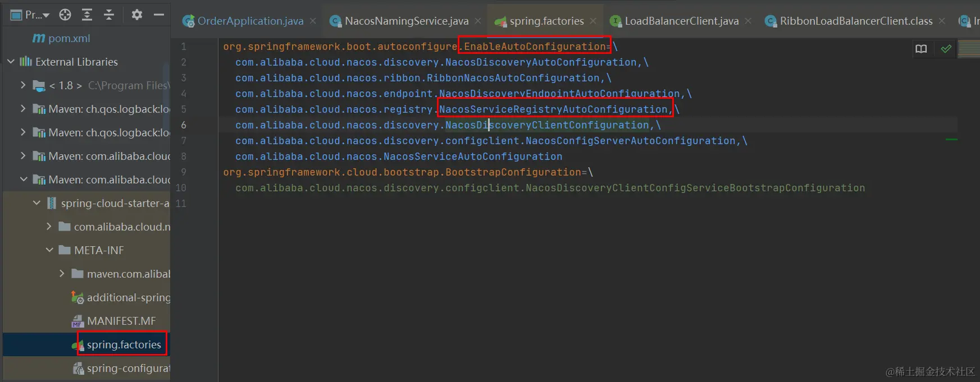The width and height of the screenshot is (980, 382).
Task: Expand the JDK 1.8 library node
Action: point(23,85)
